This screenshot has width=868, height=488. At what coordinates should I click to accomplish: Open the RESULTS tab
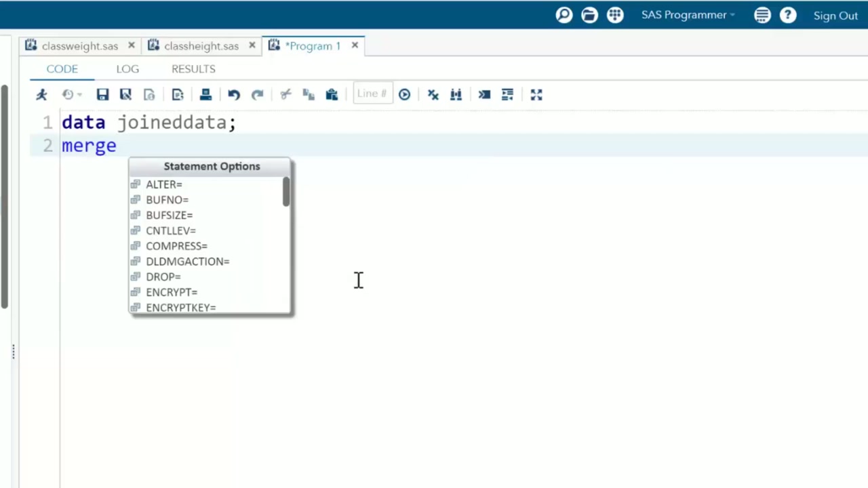click(193, 69)
